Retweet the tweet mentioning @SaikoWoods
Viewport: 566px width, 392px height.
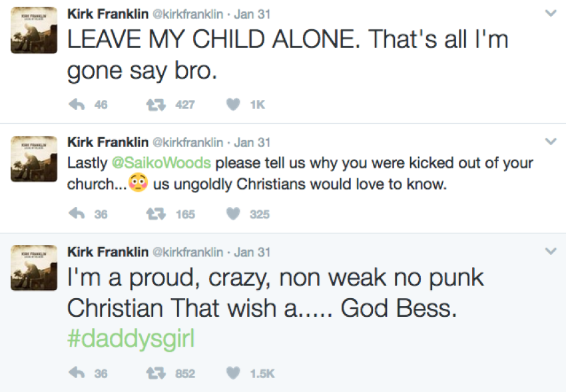(x=155, y=214)
